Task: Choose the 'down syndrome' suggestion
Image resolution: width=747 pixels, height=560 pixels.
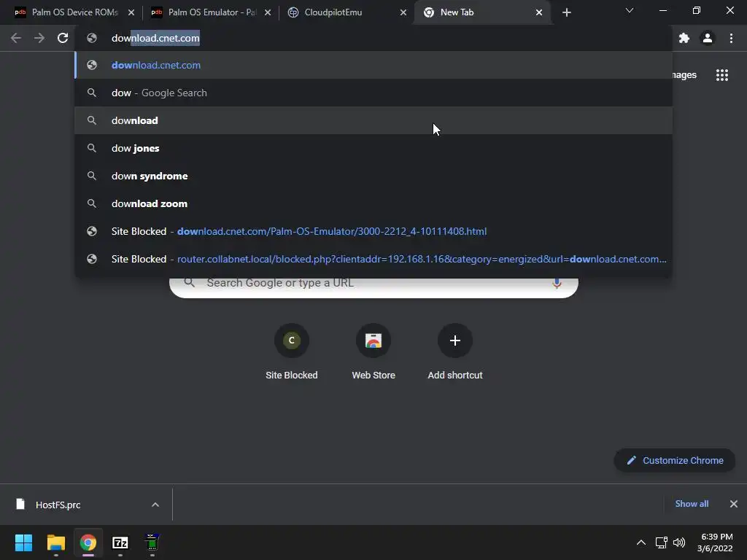Action: click(x=373, y=176)
